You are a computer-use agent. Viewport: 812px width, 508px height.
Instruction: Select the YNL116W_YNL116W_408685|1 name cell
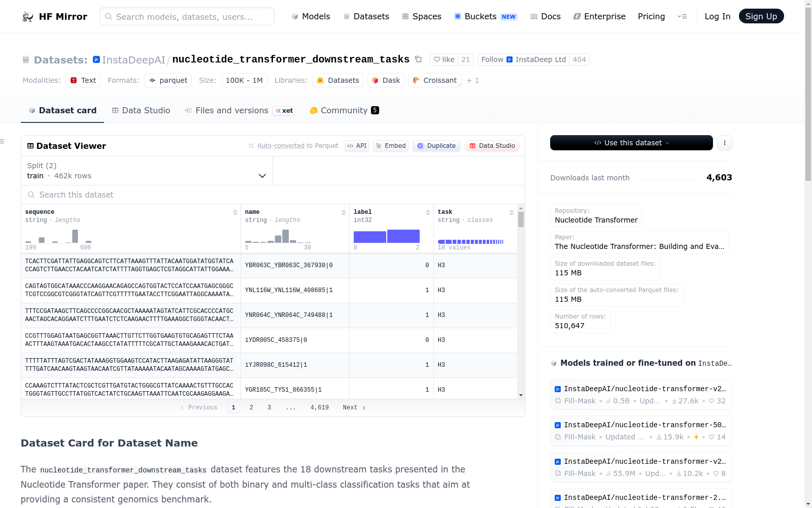[295, 291]
